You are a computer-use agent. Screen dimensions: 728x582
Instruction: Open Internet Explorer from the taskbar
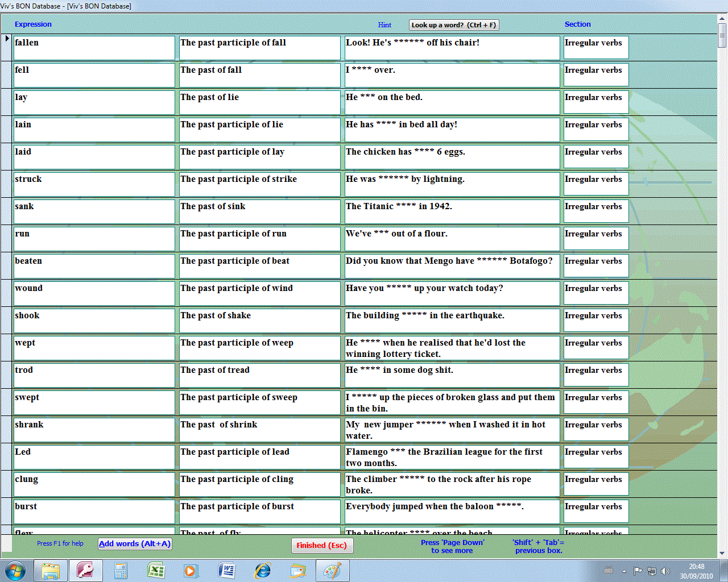tap(262, 571)
